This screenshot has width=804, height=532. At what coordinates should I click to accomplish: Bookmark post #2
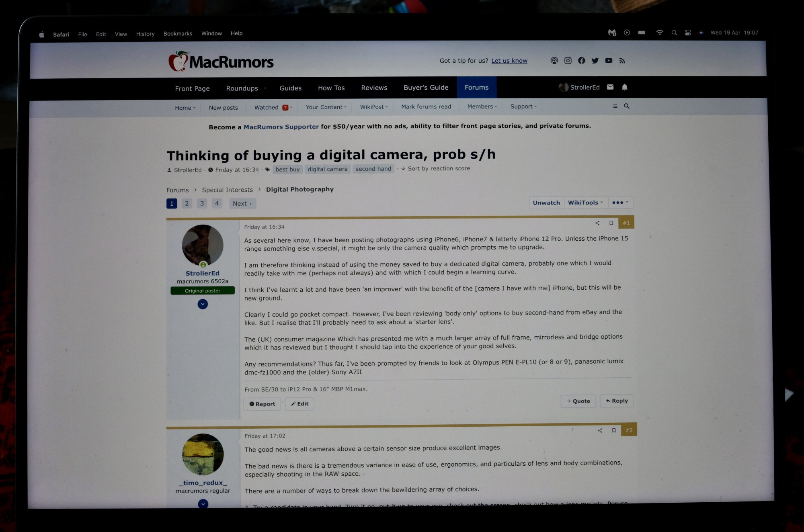point(614,430)
